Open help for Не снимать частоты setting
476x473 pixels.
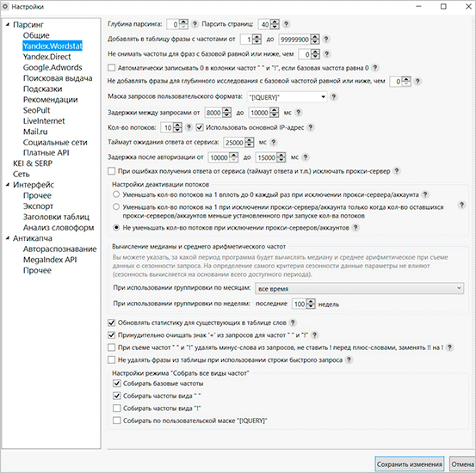click(x=326, y=54)
